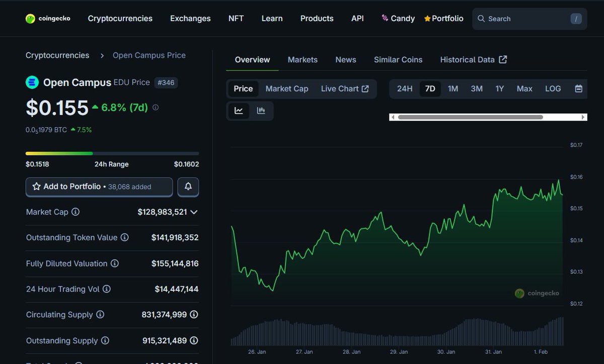Open the Exchanges navigation menu
The height and width of the screenshot is (364, 604).
(190, 19)
